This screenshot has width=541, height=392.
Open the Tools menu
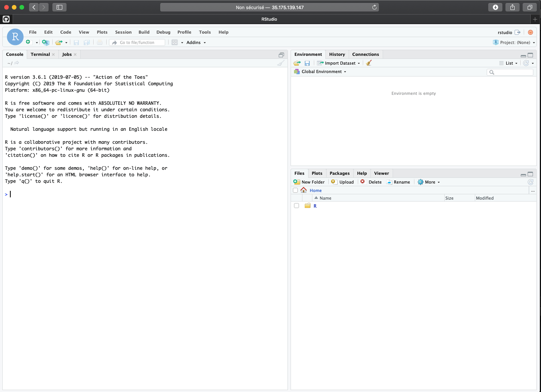click(x=205, y=32)
